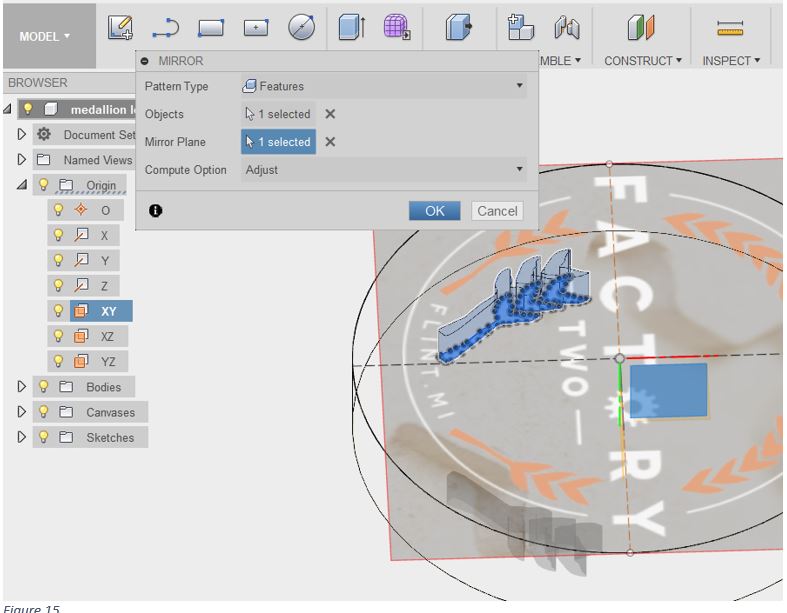787x613 pixels.
Task: Select the Canvases folder label
Action: 110,412
